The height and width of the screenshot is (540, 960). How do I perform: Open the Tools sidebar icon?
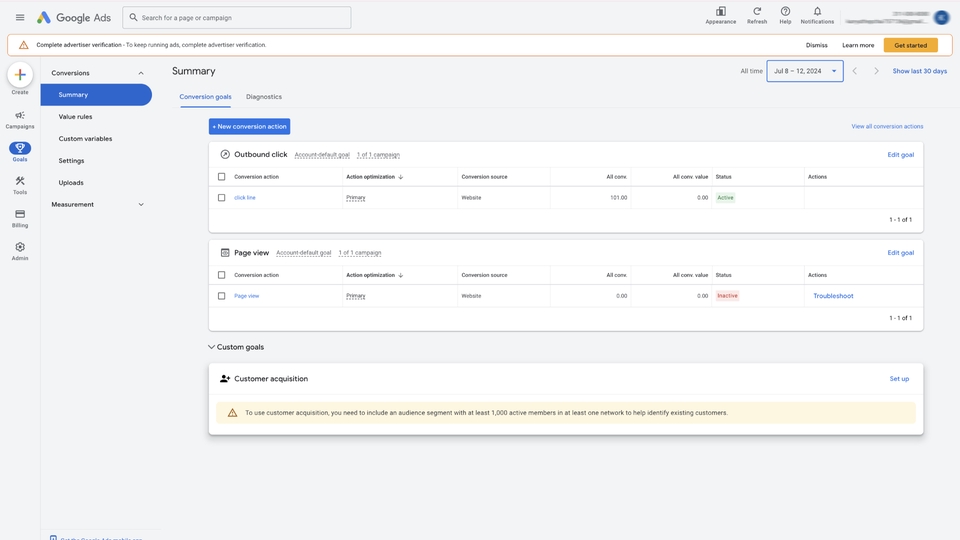click(x=20, y=181)
